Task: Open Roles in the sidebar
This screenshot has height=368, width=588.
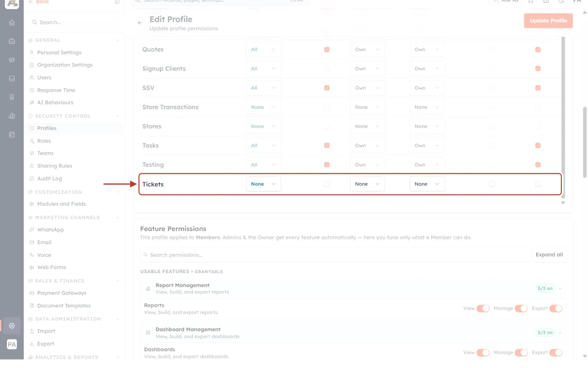Action: pyautogui.click(x=44, y=141)
